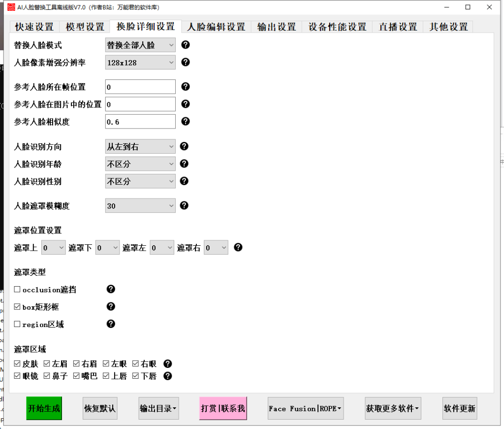
Task: Open help for 人脸遮罩模糊度
Action: click(x=184, y=205)
